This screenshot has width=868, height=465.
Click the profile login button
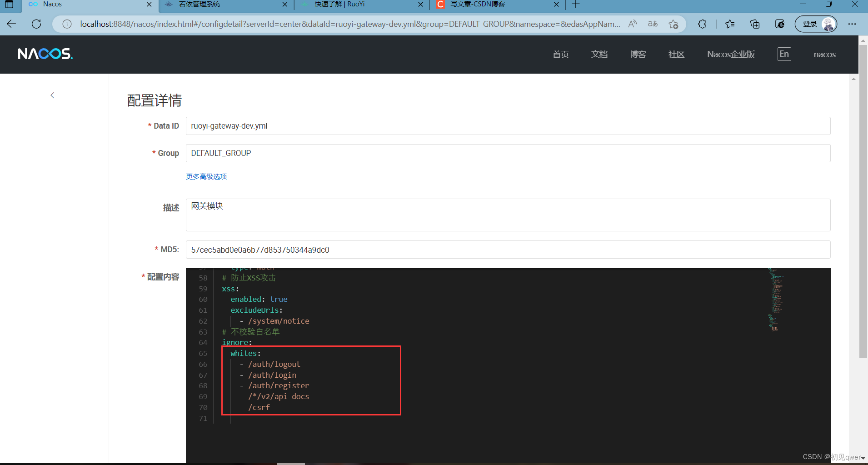click(x=816, y=24)
